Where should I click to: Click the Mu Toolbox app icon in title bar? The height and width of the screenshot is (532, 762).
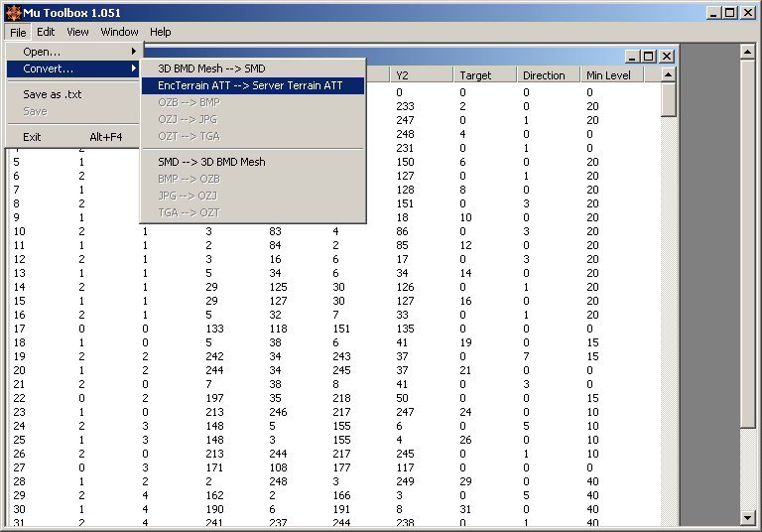pos(14,13)
